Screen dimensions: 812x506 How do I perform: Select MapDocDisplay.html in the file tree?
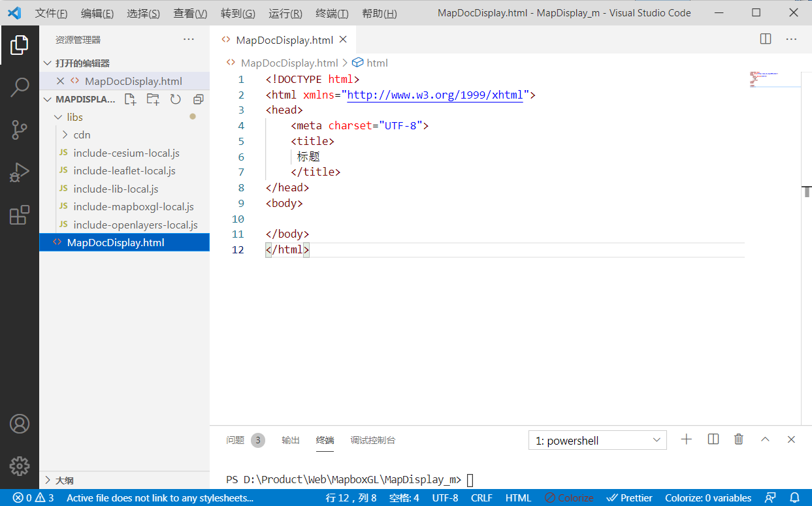click(x=124, y=242)
